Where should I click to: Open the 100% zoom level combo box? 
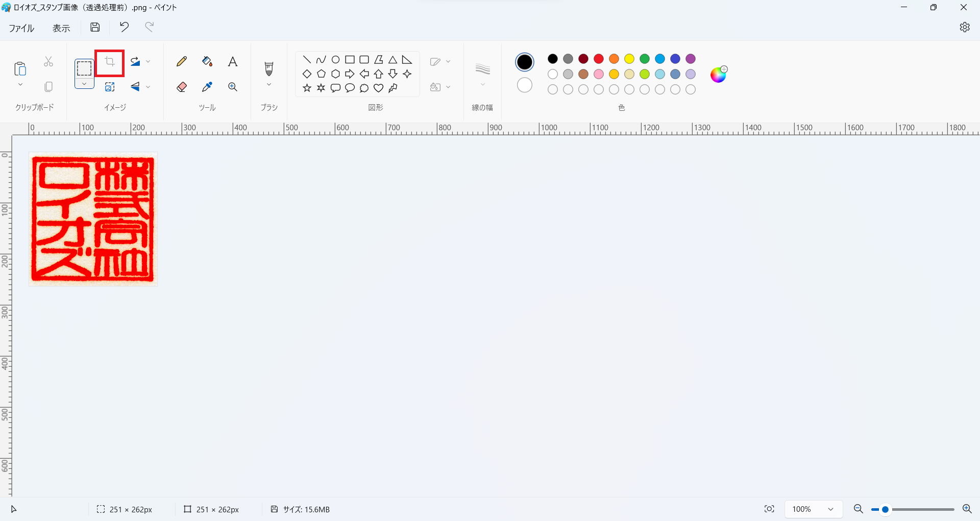point(814,509)
